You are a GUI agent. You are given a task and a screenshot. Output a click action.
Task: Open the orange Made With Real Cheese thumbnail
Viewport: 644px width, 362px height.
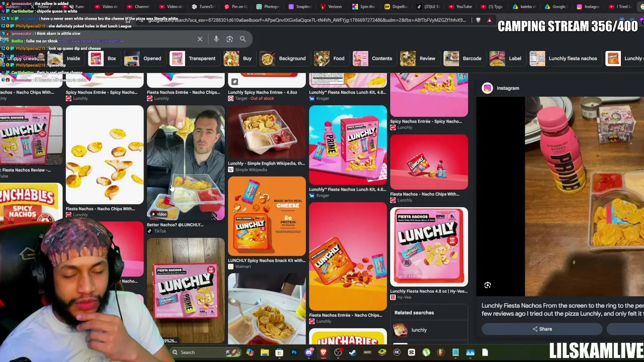coord(267,216)
